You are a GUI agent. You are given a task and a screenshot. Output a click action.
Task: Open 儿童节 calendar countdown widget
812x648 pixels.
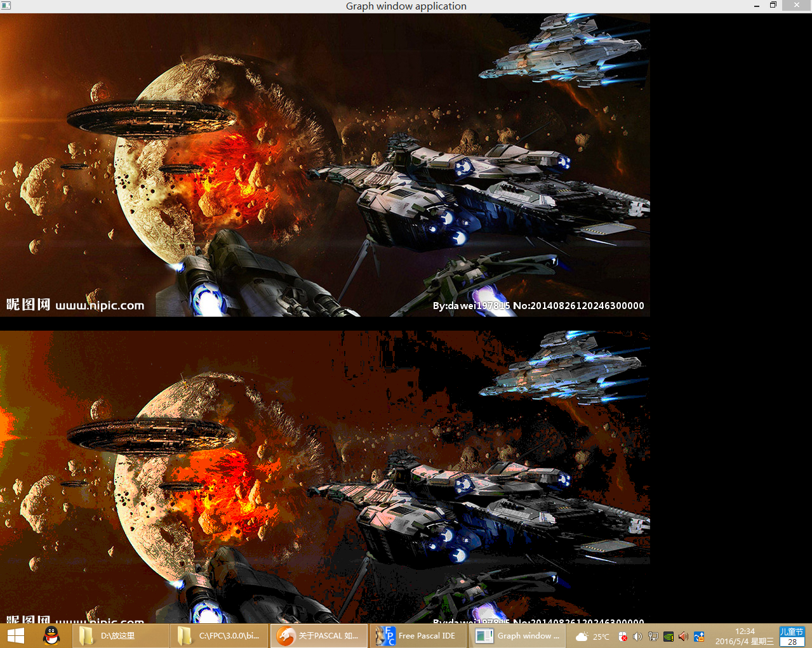click(x=792, y=637)
